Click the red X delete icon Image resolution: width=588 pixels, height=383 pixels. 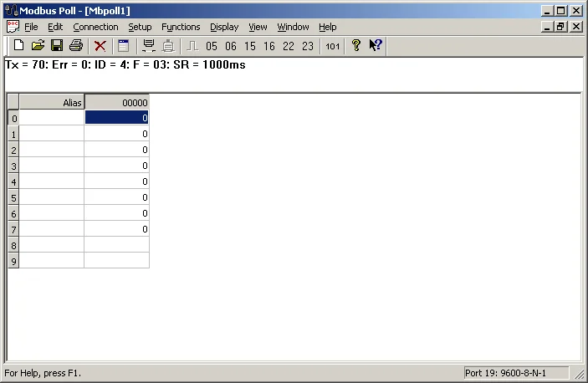click(100, 46)
